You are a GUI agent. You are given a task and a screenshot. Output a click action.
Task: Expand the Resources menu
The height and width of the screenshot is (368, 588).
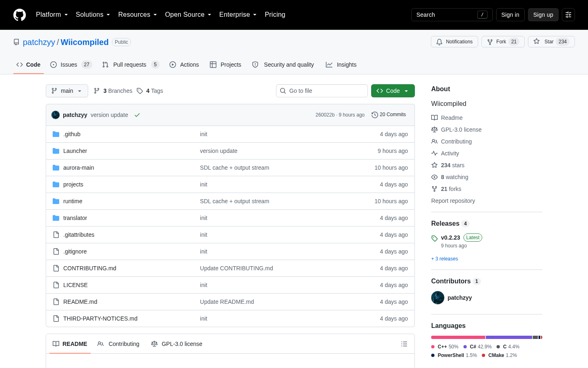pyautogui.click(x=138, y=15)
